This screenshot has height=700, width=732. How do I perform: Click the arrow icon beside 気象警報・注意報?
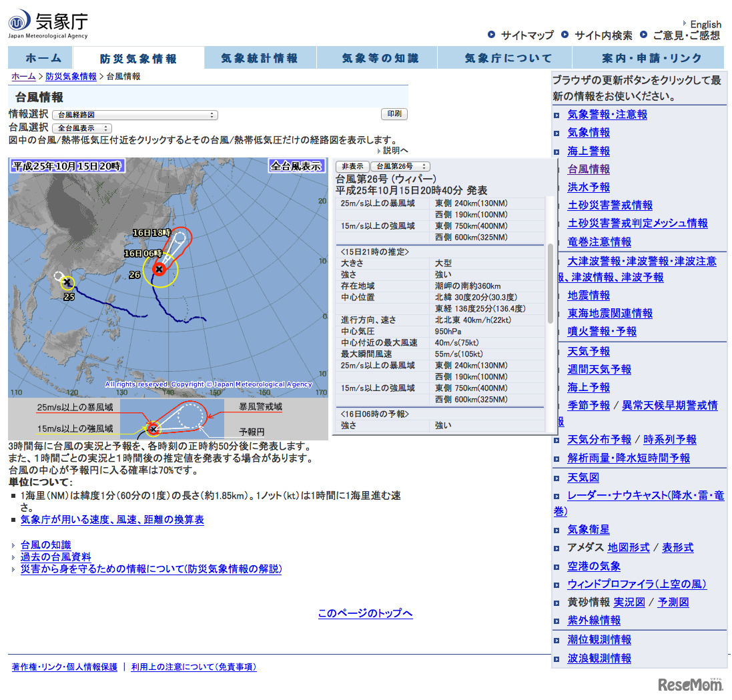556,114
